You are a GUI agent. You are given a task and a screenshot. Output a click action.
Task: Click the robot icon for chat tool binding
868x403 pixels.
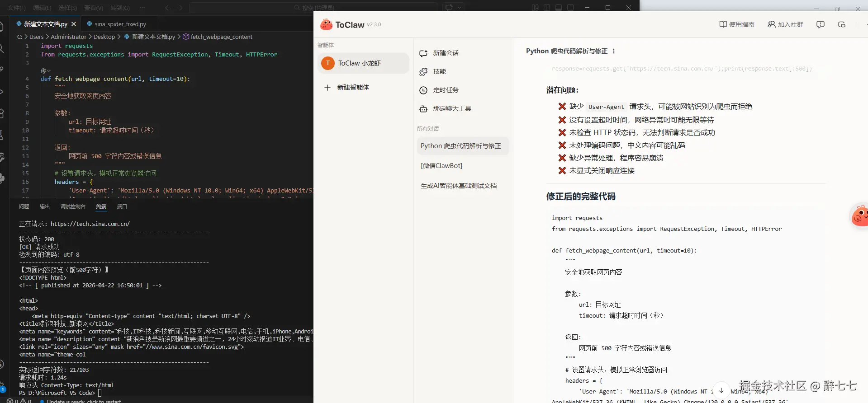(423, 109)
